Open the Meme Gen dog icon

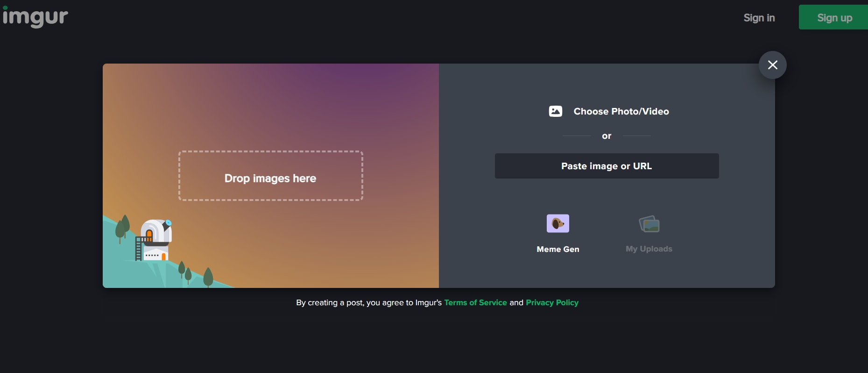558,223
